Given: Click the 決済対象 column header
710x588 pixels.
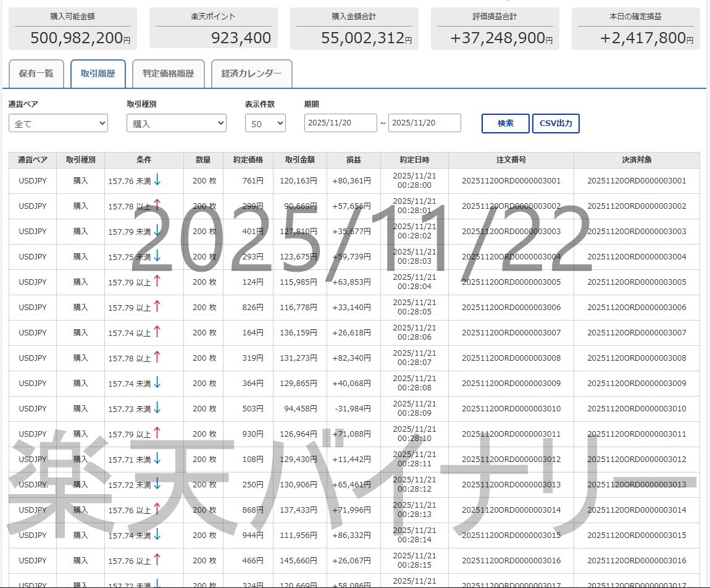Looking at the screenshot, I should (637, 160).
